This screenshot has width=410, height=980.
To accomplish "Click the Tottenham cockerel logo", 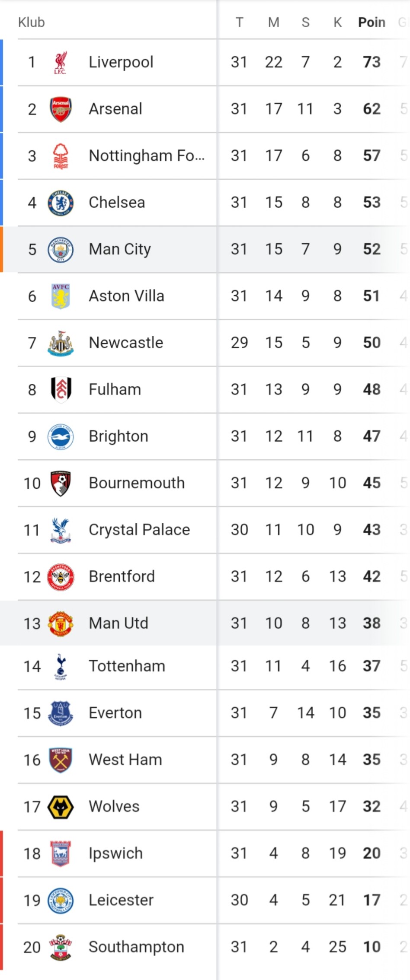I will click(61, 667).
